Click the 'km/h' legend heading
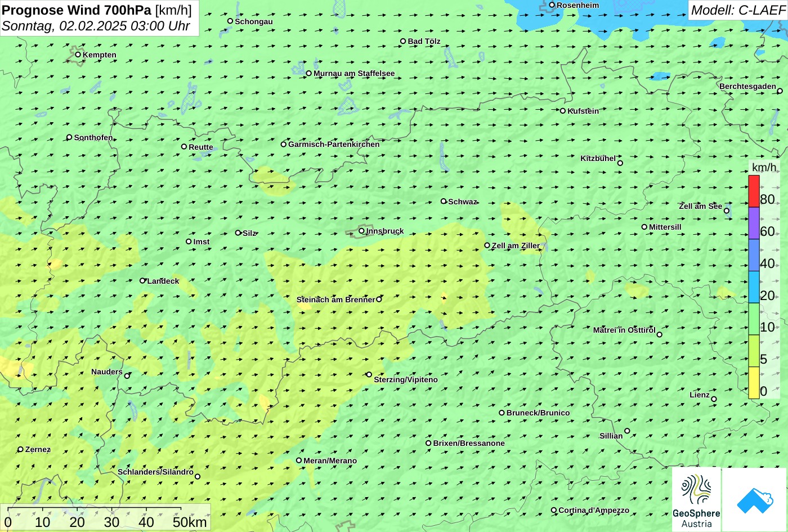Viewport: 788px width, 532px height. 764,167
